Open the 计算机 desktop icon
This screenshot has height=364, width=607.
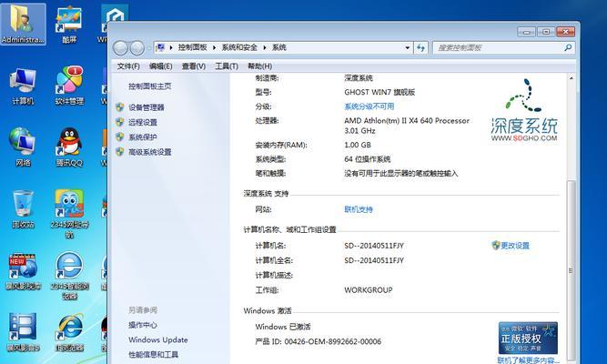(23, 86)
